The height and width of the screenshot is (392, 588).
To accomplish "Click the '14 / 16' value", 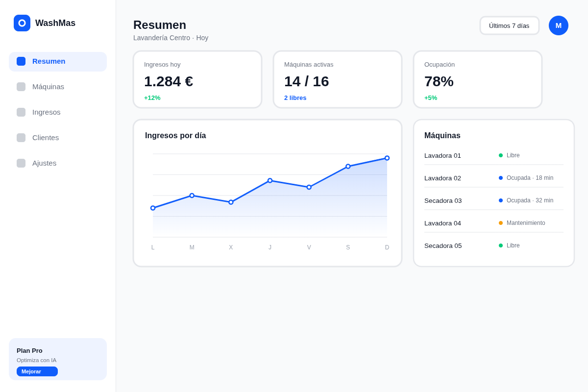I will (x=307, y=81).
